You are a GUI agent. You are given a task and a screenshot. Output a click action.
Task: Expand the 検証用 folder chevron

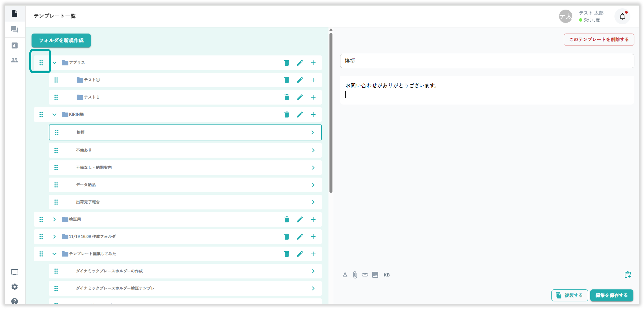click(x=54, y=219)
